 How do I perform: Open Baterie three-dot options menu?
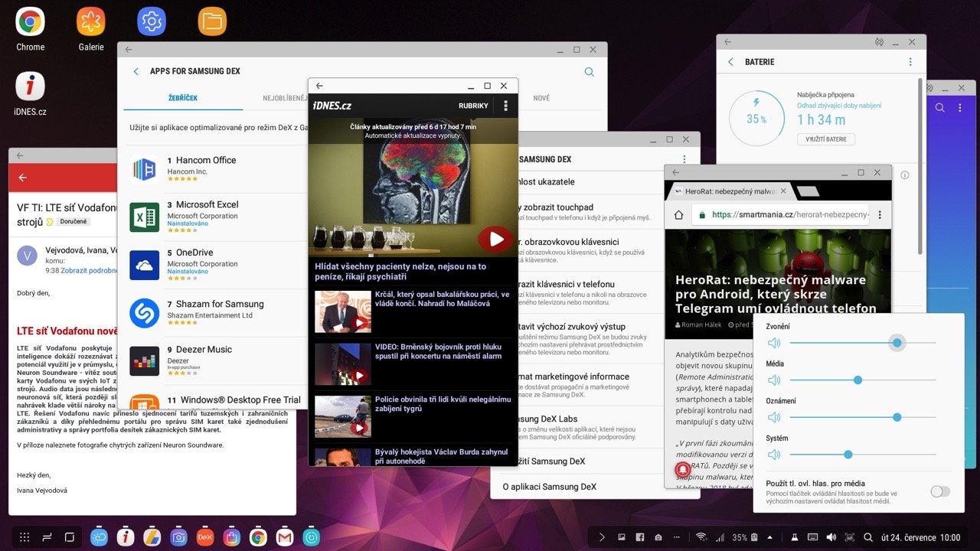(x=910, y=62)
